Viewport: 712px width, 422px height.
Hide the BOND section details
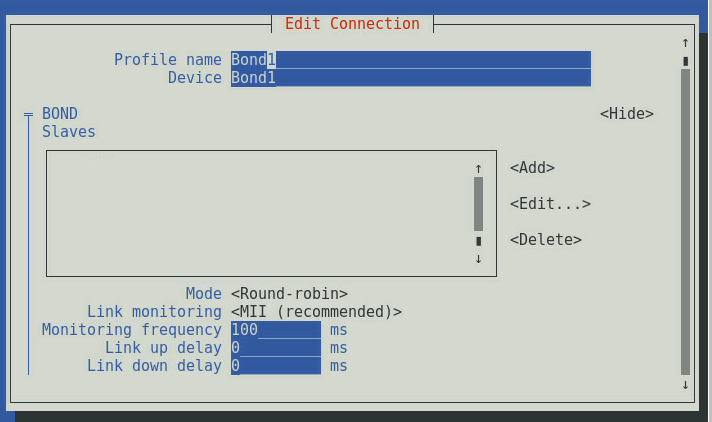click(x=627, y=114)
